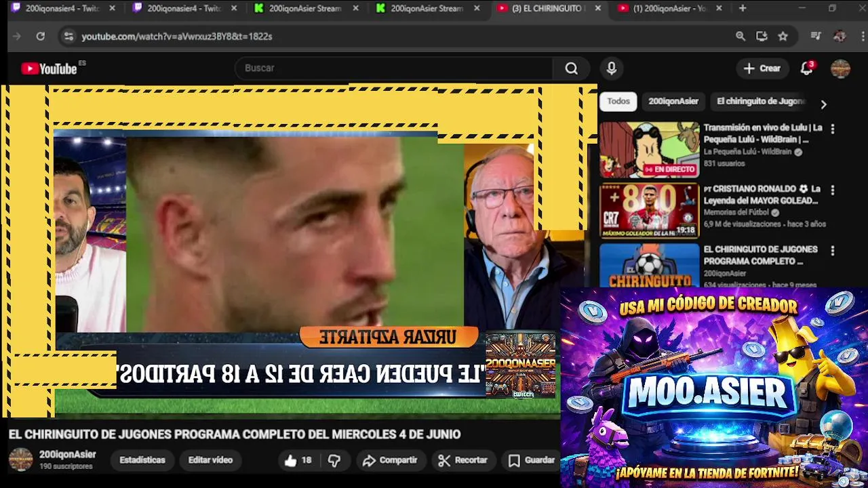Open the 200iqonAsier channel name link
This screenshot has height=488, width=868.
(x=68, y=455)
